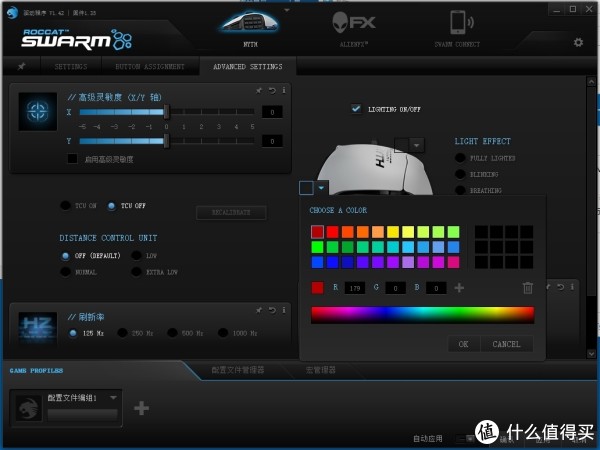Select TCU OFF option
600x450 pixels.
pos(111,206)
